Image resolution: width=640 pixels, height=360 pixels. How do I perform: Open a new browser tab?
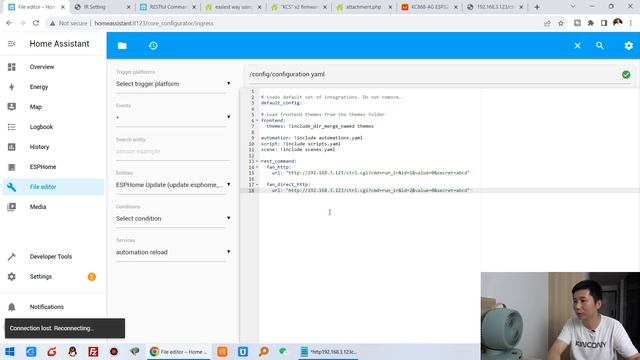537,7
